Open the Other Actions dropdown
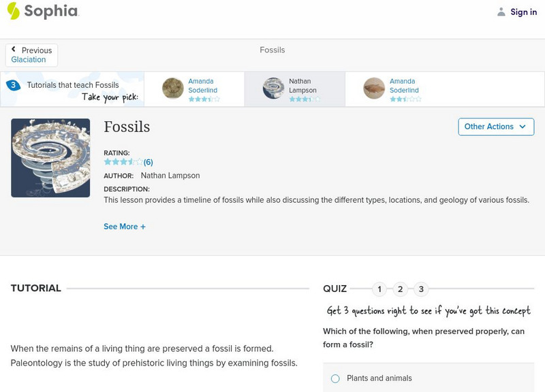Image resolution: width=545 pixels, height=392 pixels. pyautogui.click(x=495, y=127)
